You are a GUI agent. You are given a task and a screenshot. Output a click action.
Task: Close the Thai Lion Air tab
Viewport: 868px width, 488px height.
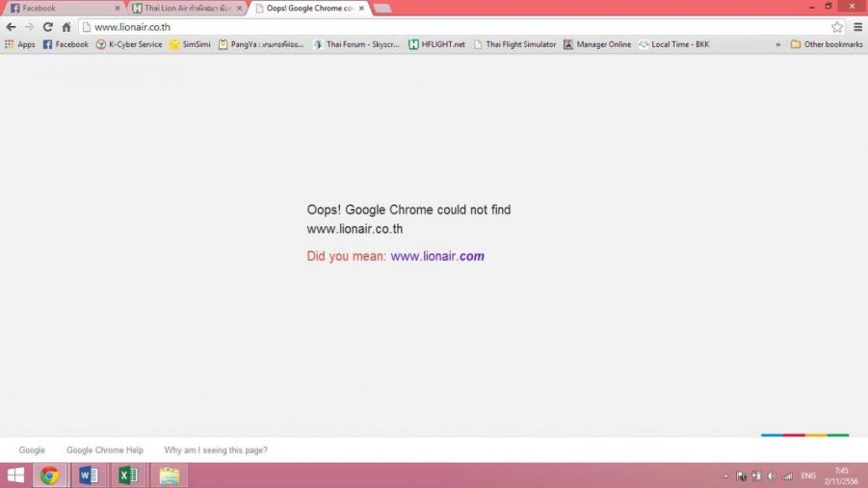click(239, 9)
